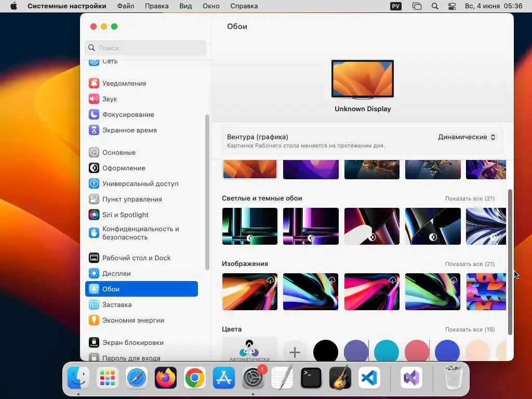Open Launchpad from the Dock

tap(107, 378)
